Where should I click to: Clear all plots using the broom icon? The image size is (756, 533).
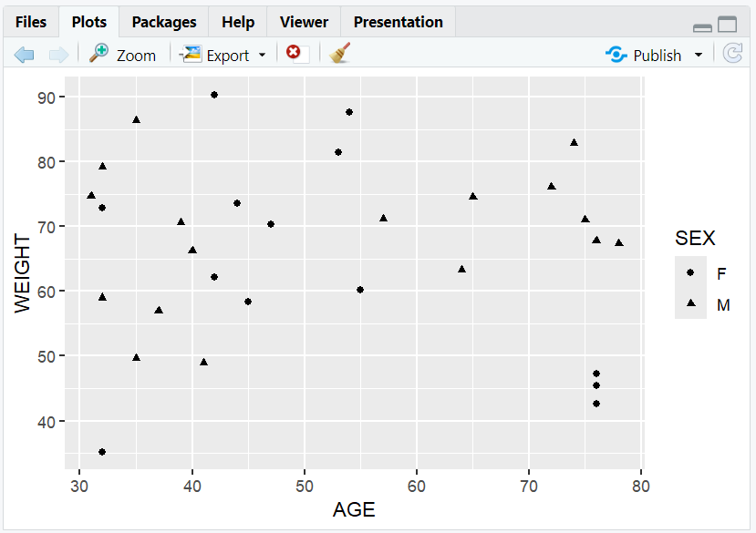click(x=338, y=54)
